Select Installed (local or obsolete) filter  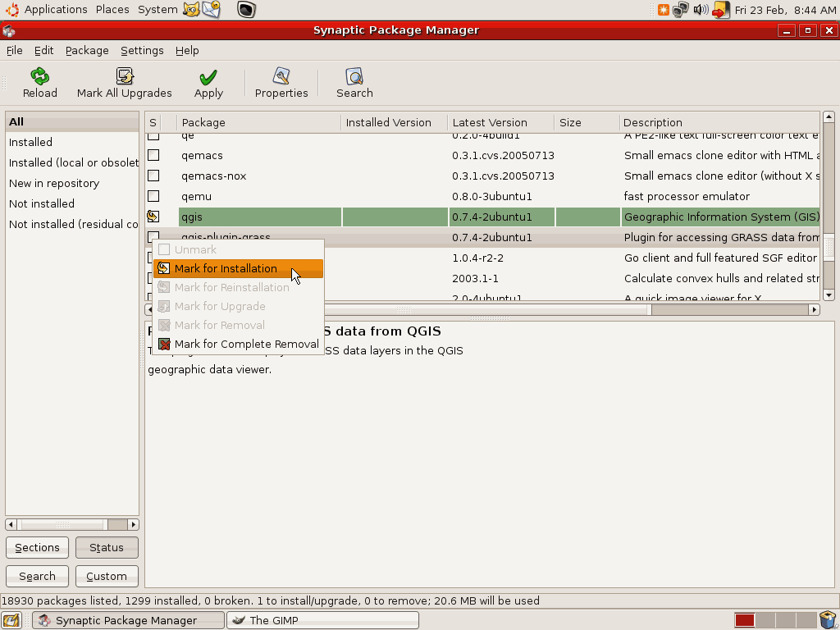click(72, 162)
